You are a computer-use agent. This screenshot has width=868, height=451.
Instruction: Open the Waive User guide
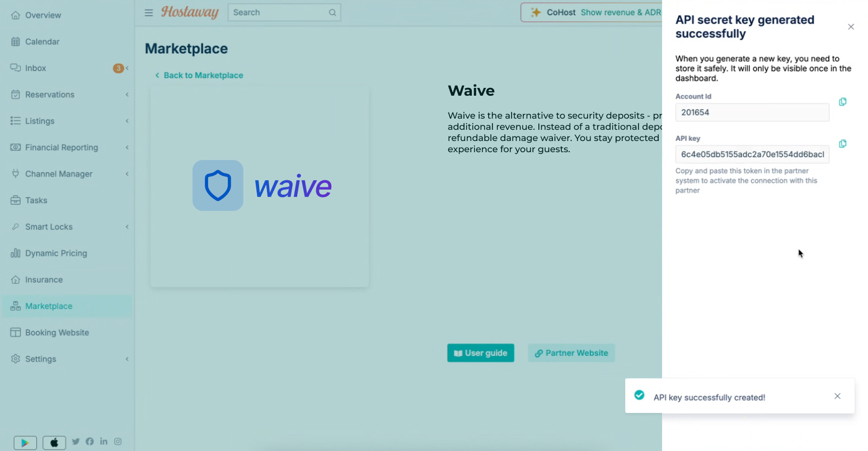481,353
